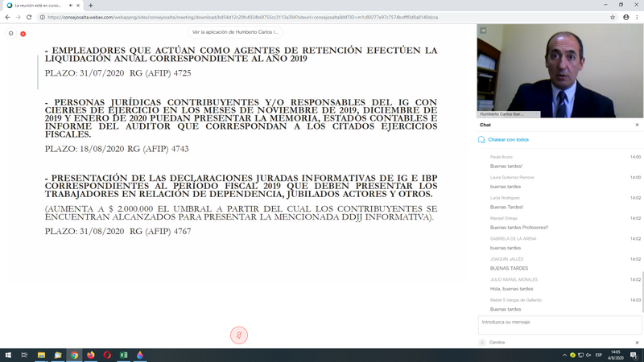Open the muted volume tray icon
This screenshot has height=362, width=644.
coord(588,355)
